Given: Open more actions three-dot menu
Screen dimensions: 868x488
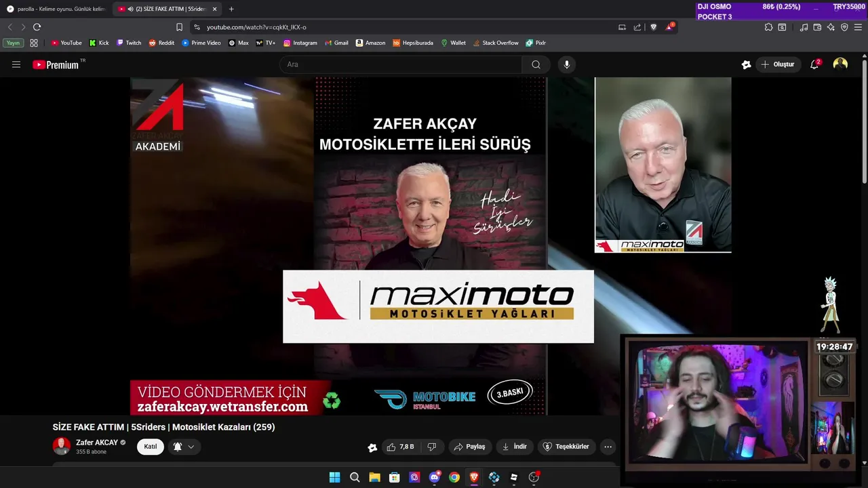Looking at the screenshot, I should point(608,447).
